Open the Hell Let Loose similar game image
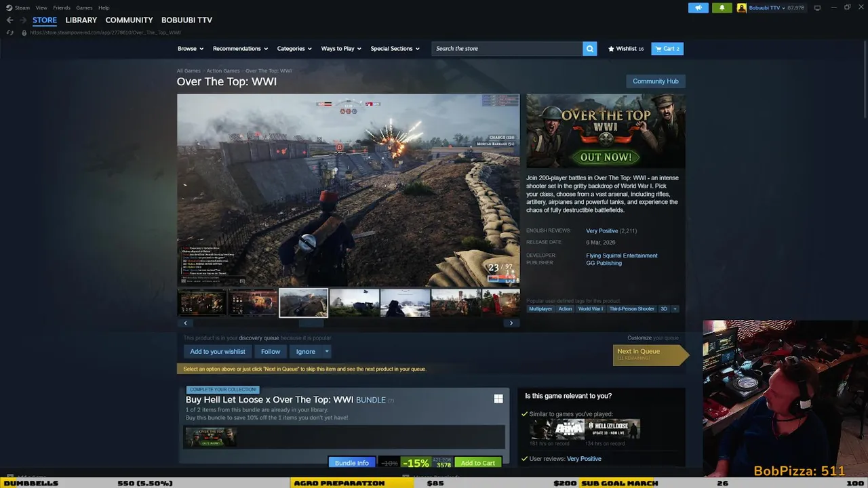Image resolution: width=868 pixels, height=488 pixels. click(613, 429)
